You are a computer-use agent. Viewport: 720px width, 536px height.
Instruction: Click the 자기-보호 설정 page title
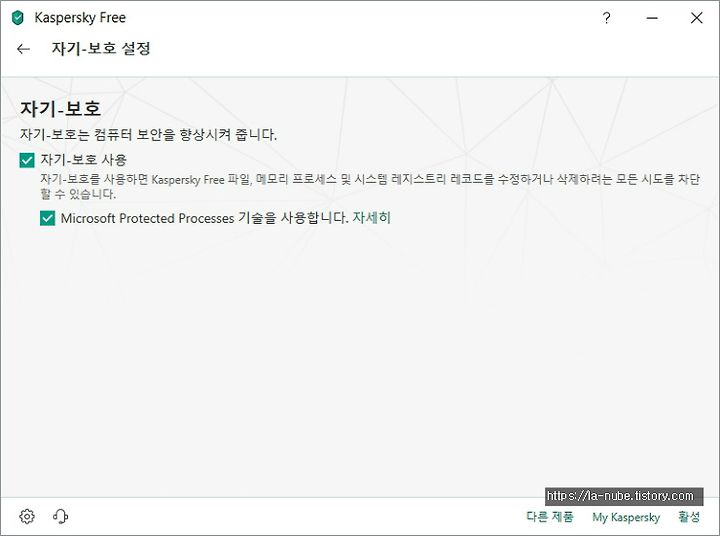[101, 48]
